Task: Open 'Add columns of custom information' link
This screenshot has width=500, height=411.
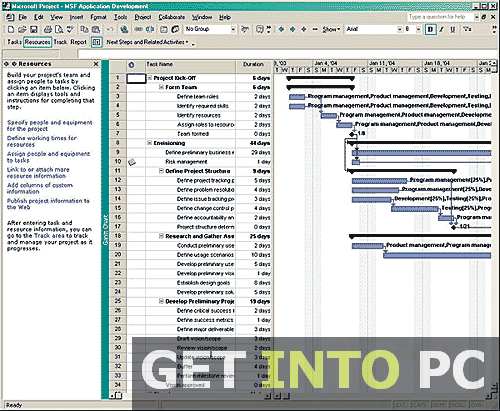Action: 40,188
